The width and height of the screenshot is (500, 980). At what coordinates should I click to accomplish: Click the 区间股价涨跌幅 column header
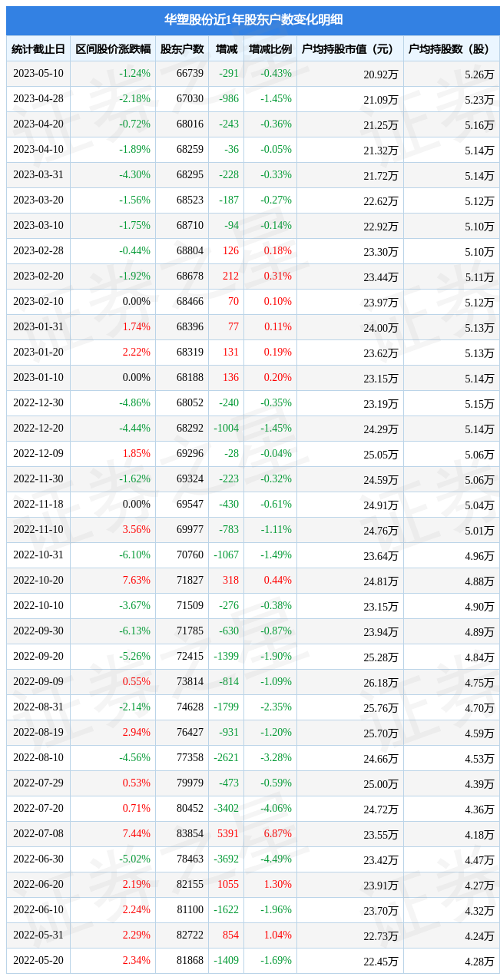pyautogui.click(x=113, y=49)
